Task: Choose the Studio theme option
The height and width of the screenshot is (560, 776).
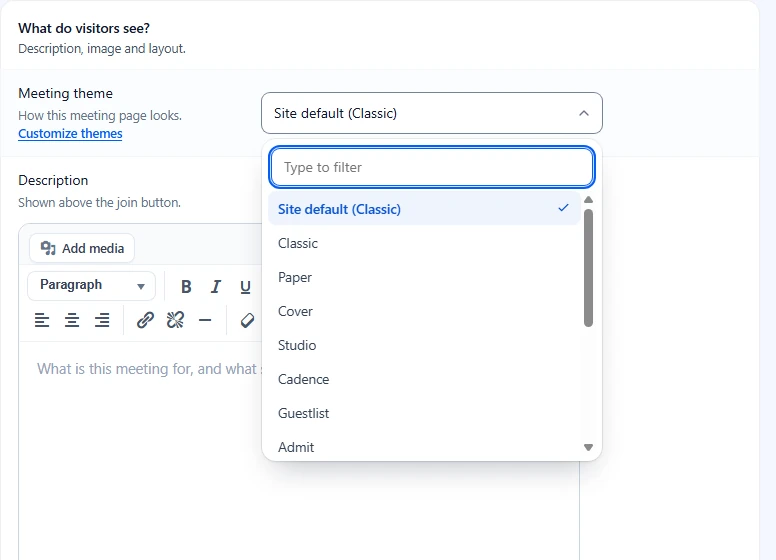Action: (424, 345)
